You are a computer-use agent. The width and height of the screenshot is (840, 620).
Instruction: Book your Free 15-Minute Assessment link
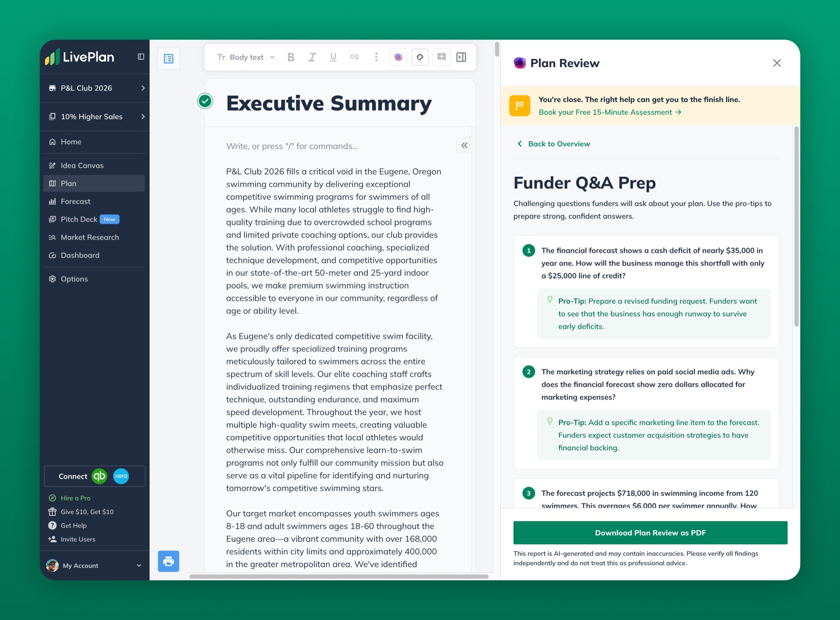click(610, 112)
